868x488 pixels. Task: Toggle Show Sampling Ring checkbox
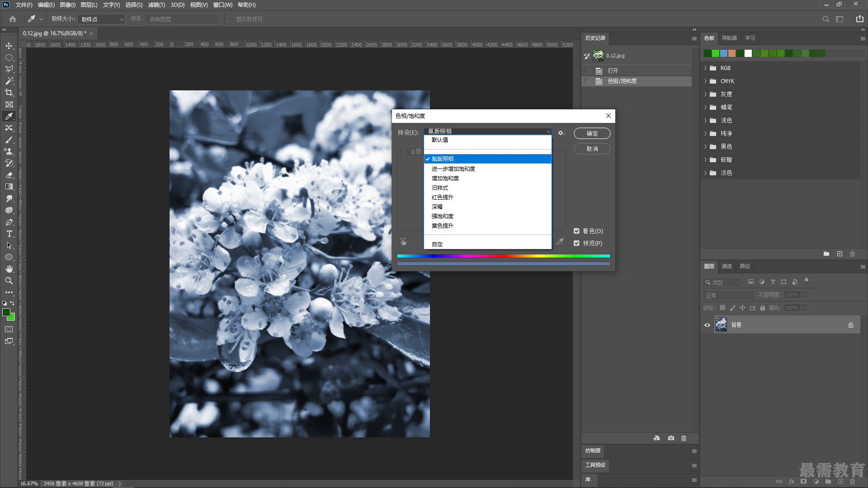tap(231, 19)
